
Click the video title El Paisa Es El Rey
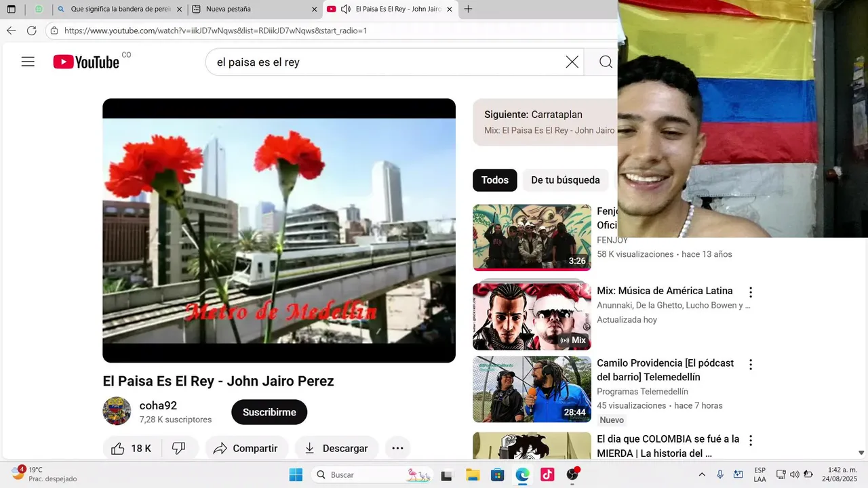coord(218,381)
